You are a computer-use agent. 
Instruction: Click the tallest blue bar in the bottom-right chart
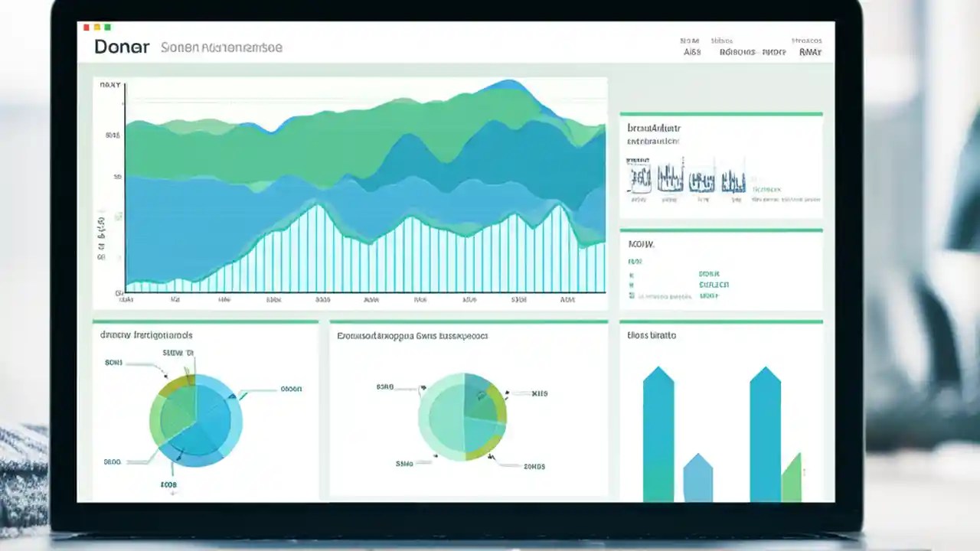[658, 429]
